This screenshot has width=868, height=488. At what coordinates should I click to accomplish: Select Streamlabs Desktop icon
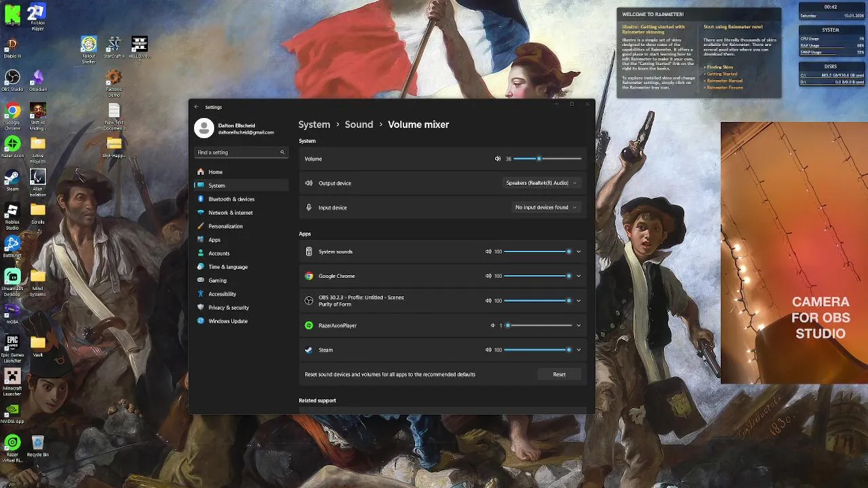(x=12, y=283)
